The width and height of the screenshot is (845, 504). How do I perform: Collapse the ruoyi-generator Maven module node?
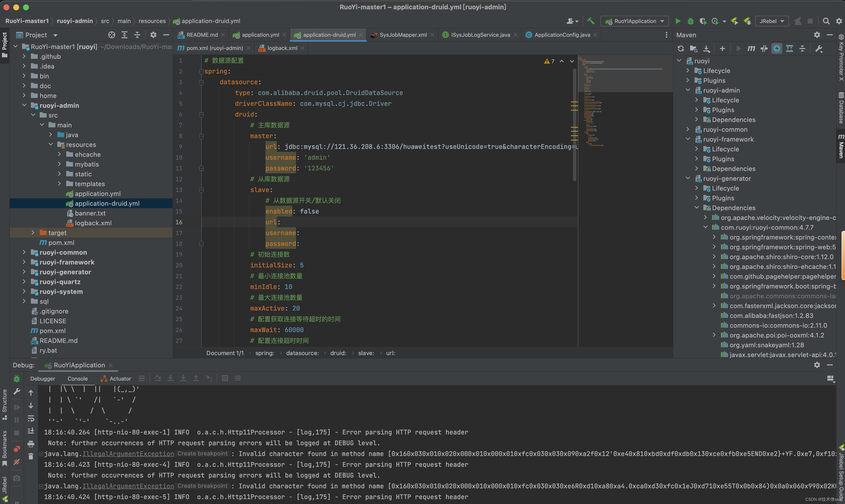[x=688, y=178]
